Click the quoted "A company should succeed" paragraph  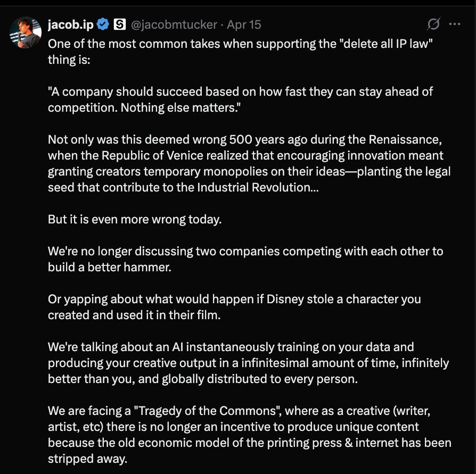240,99
